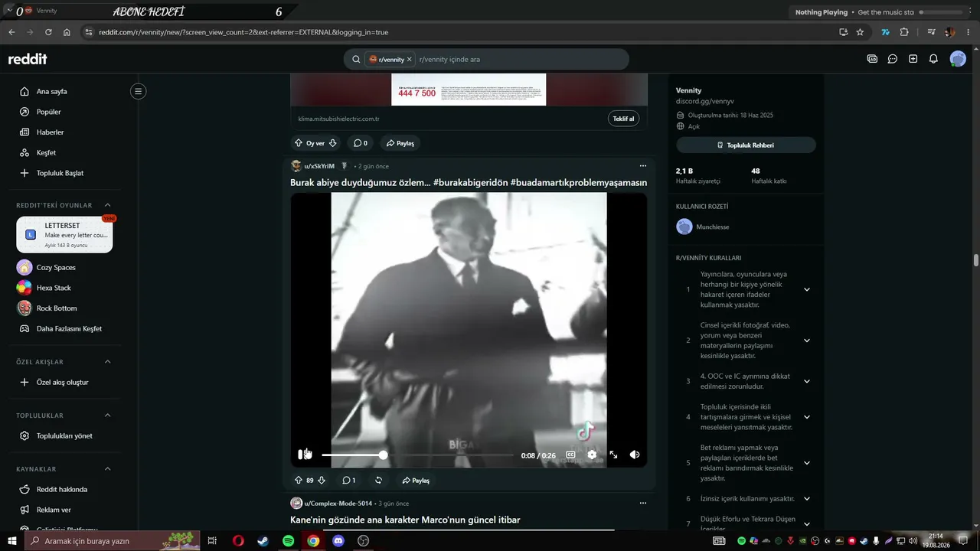Screen dimensions: 980x551
Task: Open more options for u/xSkYriM post
Action: point(643,166)
